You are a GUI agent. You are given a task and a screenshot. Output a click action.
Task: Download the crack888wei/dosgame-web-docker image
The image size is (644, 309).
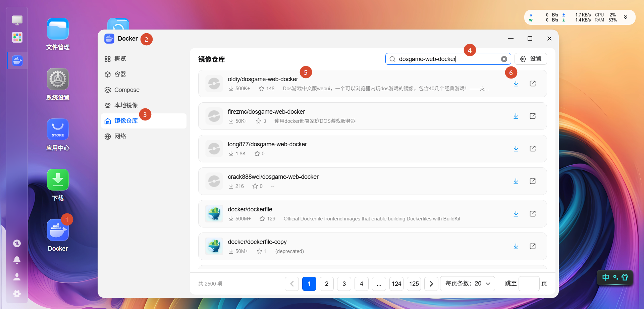(516, 181)
